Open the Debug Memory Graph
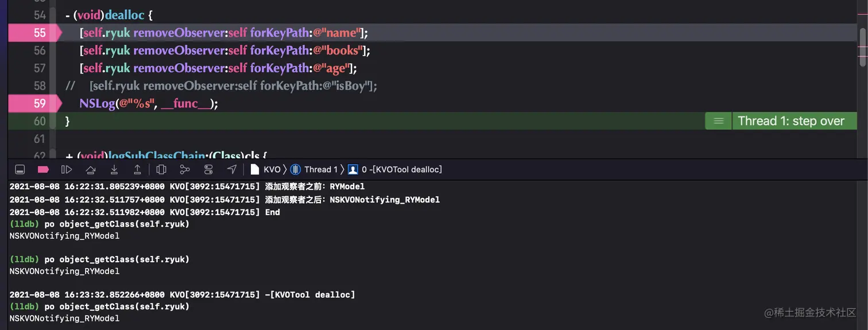The image size is (868, 330). point(185,169)
